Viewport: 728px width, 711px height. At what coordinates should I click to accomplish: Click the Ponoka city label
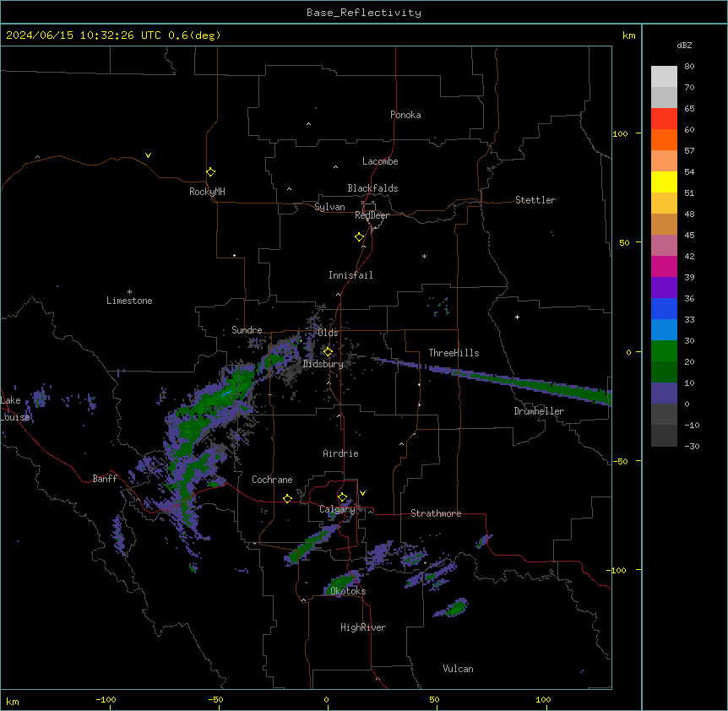click(x=405, y=115)
